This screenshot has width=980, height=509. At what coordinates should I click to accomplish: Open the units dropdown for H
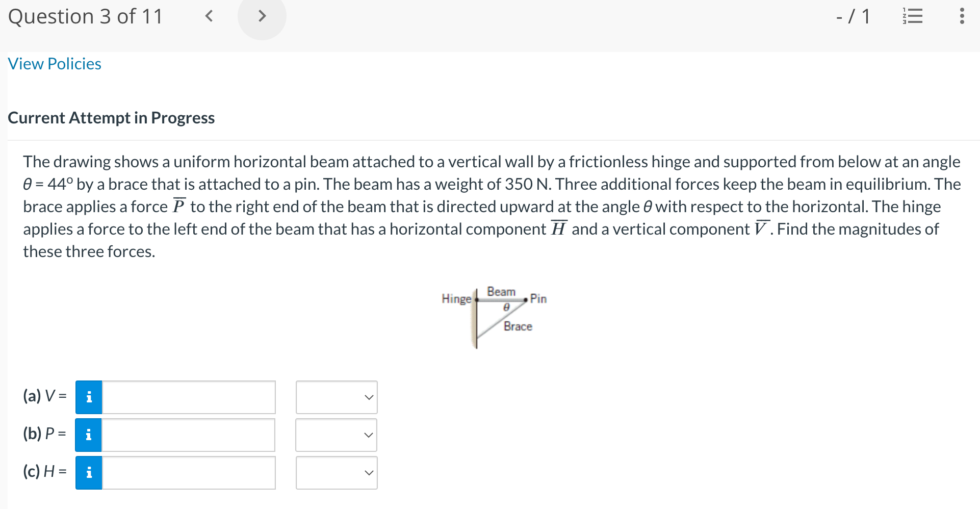point(336,472)
